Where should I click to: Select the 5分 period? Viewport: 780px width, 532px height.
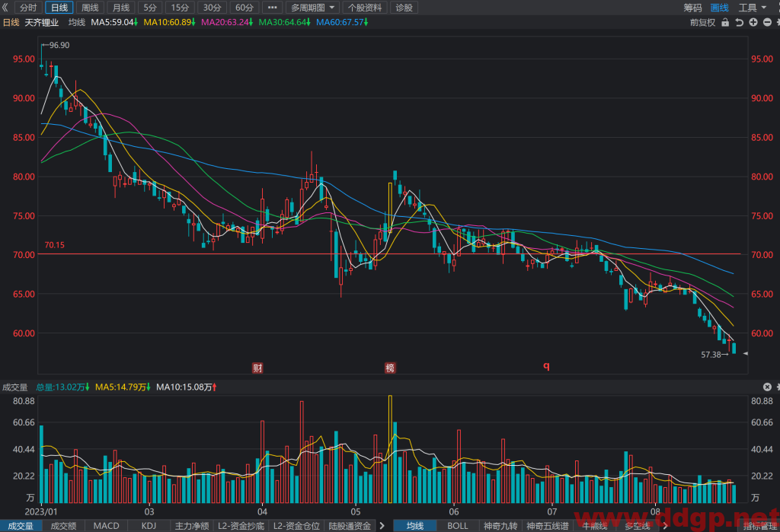pos(150,8)
